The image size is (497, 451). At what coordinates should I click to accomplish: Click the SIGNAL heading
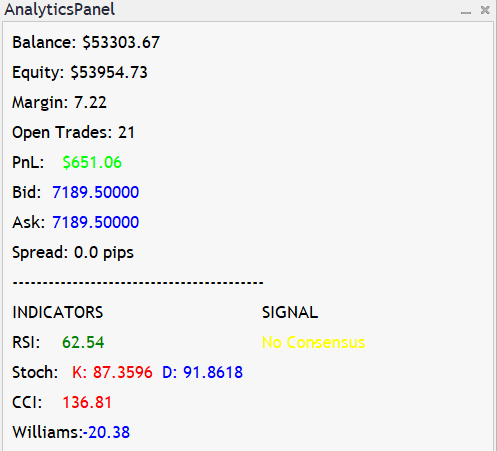coord(290,312)
